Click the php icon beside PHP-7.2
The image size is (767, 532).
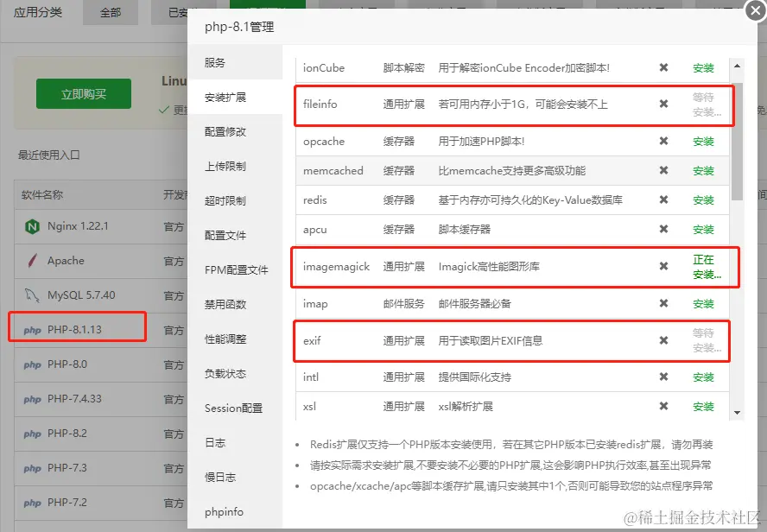pos(32,503)
